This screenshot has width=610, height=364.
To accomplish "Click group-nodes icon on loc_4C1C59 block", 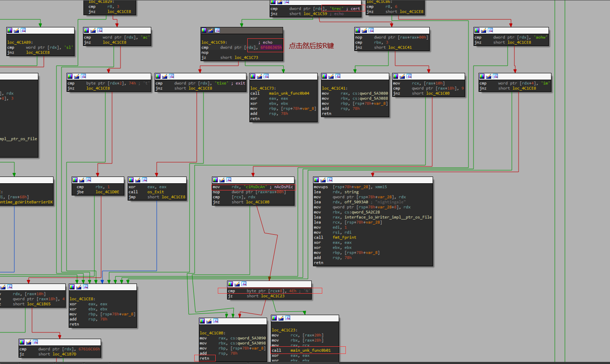I will (217, 30).
